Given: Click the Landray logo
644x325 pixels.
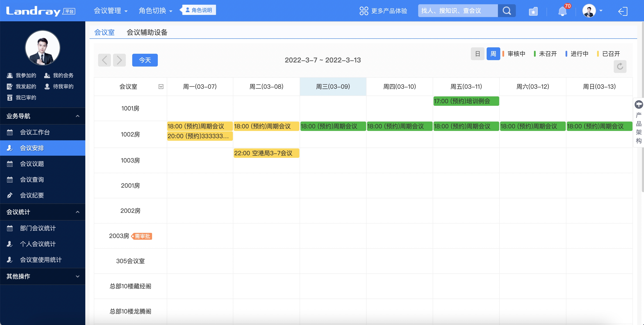Looking at the screenshot, I should click(41, 11).
